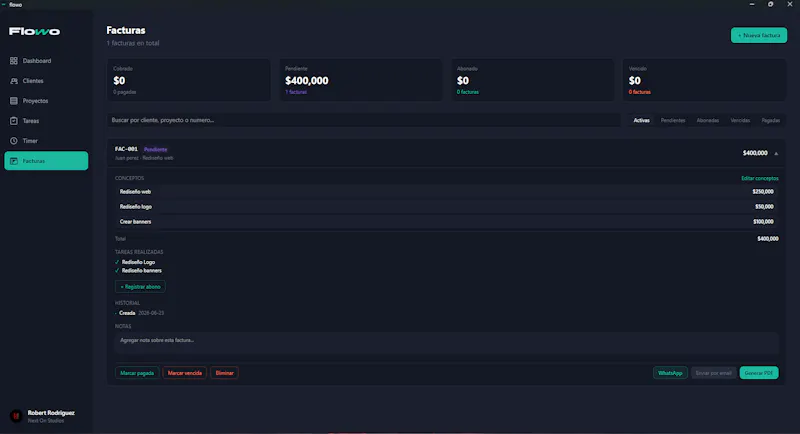The image size is (800, 434).
Task: Select the Clientes people icon
Action: 14,81
